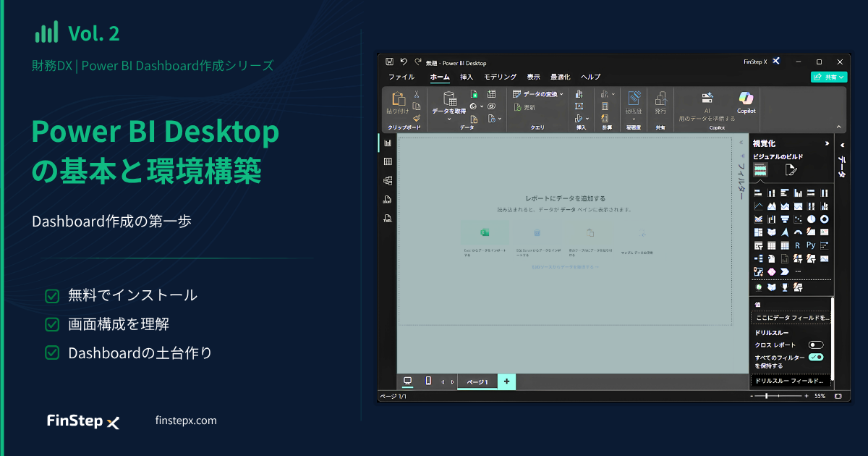Click the FinStep X account name
868x456 pixels.
coord(756,62)
